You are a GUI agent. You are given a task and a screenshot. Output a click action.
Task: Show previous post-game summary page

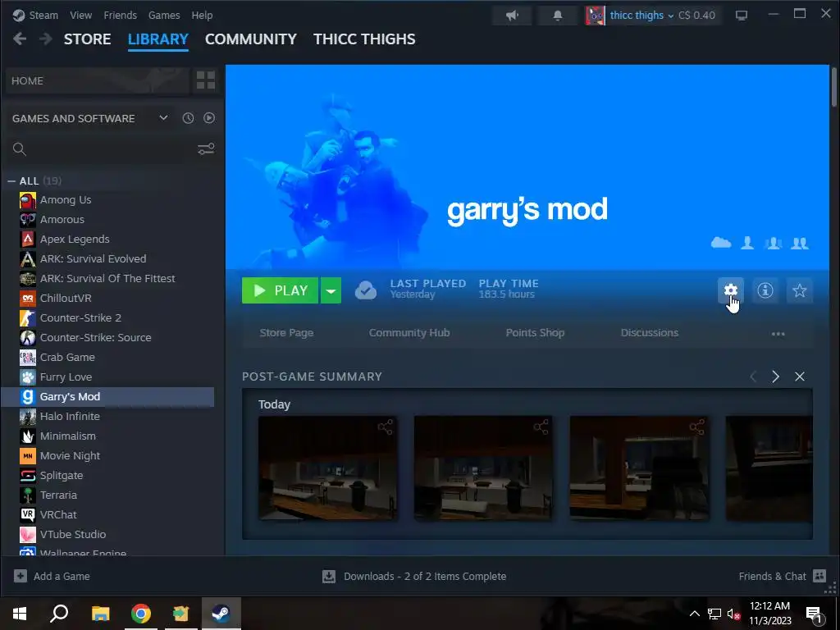753,377
